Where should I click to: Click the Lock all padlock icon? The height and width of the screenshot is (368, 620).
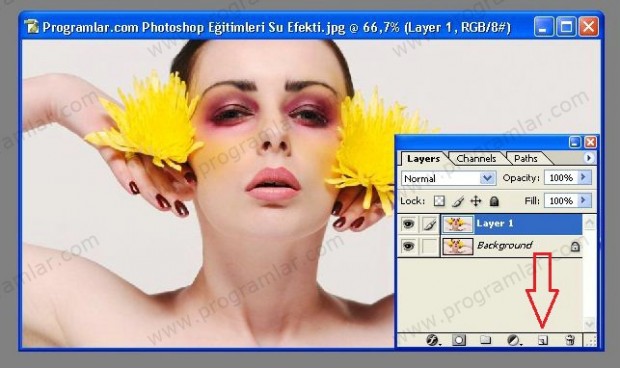click(494, 201)
